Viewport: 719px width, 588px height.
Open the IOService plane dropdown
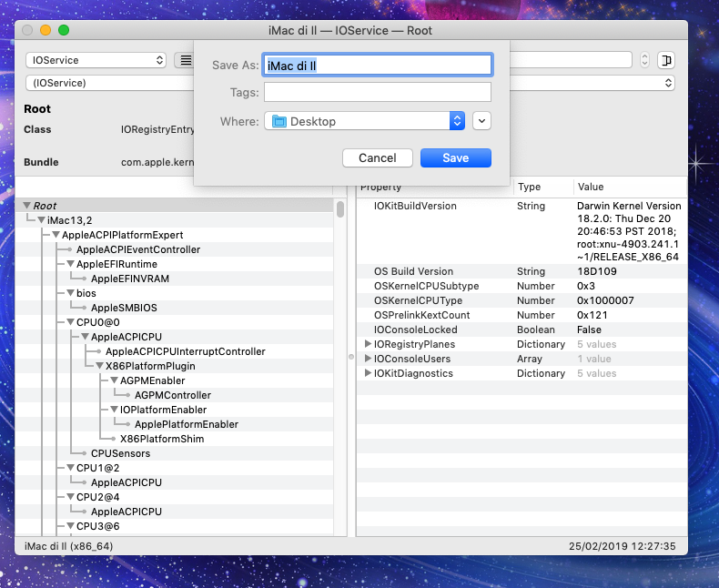coord(96,60)
